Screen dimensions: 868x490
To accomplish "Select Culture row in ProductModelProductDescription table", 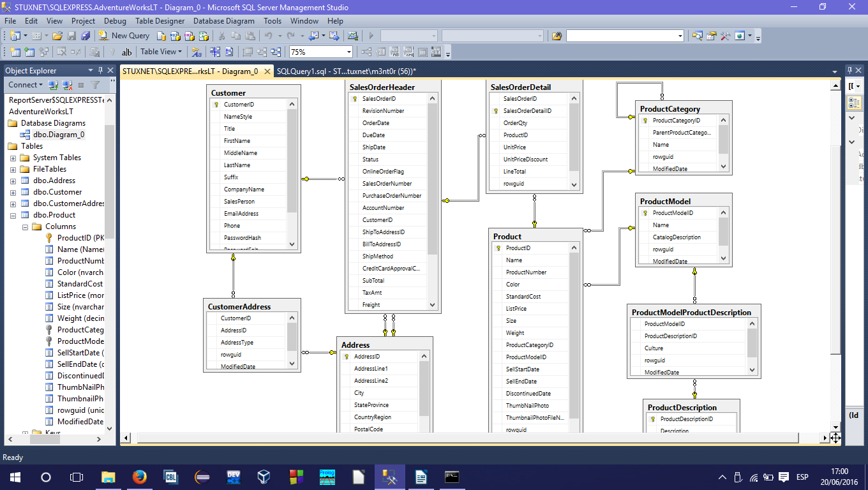I will pyautogui.click(x=688, y=348).
